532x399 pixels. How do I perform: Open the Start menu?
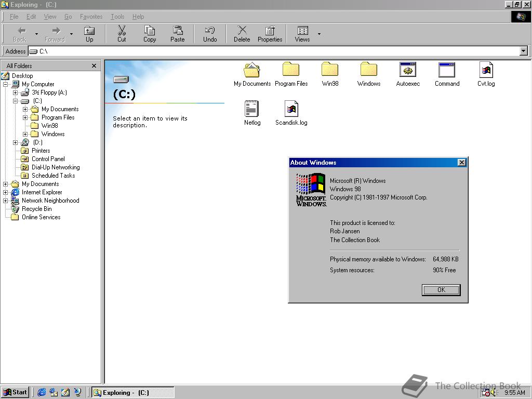pos(15,393)
